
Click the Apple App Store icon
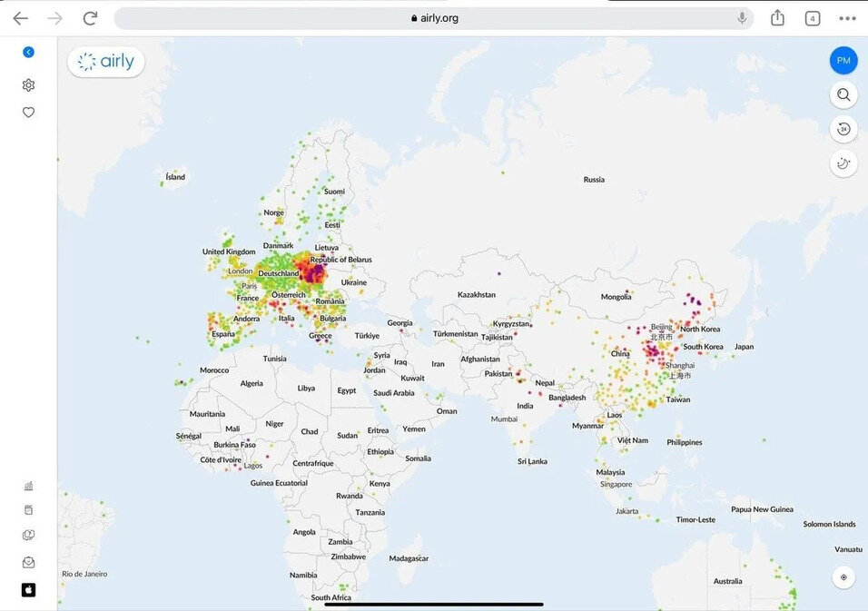pyautogui.click(x=28, y=590)
